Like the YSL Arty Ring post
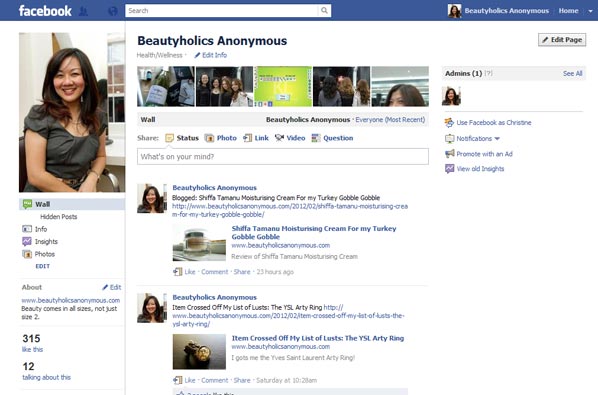This screenshot has height=395, width=598. (x=190, y=381)
